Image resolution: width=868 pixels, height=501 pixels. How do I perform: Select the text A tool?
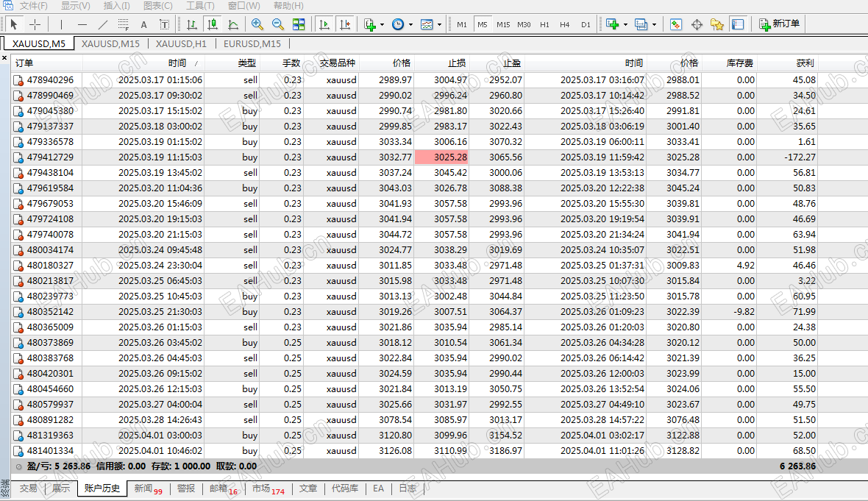pyautogui.click(x=144, y=24)
